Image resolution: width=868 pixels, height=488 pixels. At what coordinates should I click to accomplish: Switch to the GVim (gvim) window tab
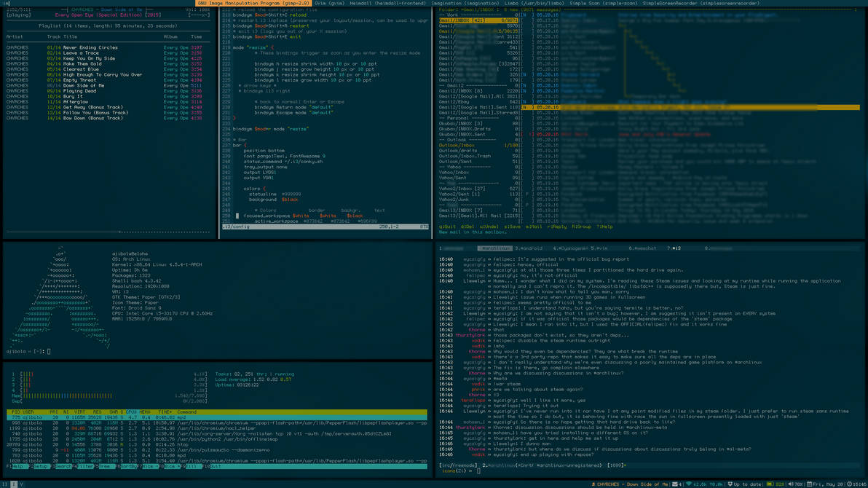click(329, 4)
